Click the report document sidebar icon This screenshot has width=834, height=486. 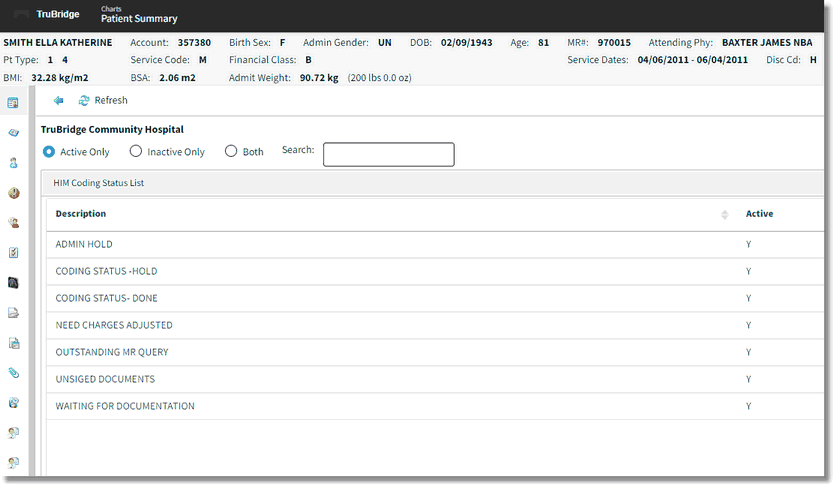(x=13, y=343)
